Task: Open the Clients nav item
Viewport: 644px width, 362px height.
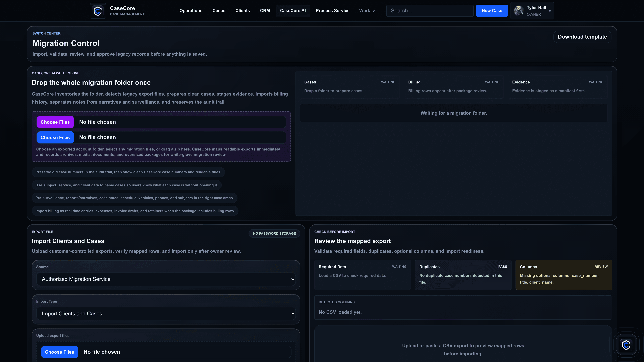Action: click(x=243, y=11)
